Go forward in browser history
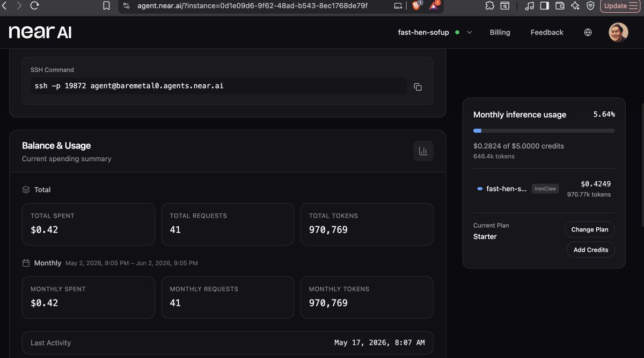Image resolution: width=644 pixels, height=358 pixels. click(x=19, y=6)
